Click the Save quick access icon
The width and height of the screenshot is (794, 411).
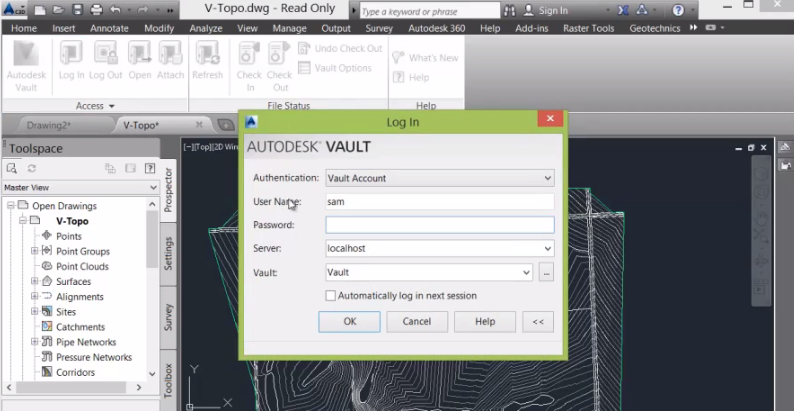pyautogui.click(x=77, y=10)
